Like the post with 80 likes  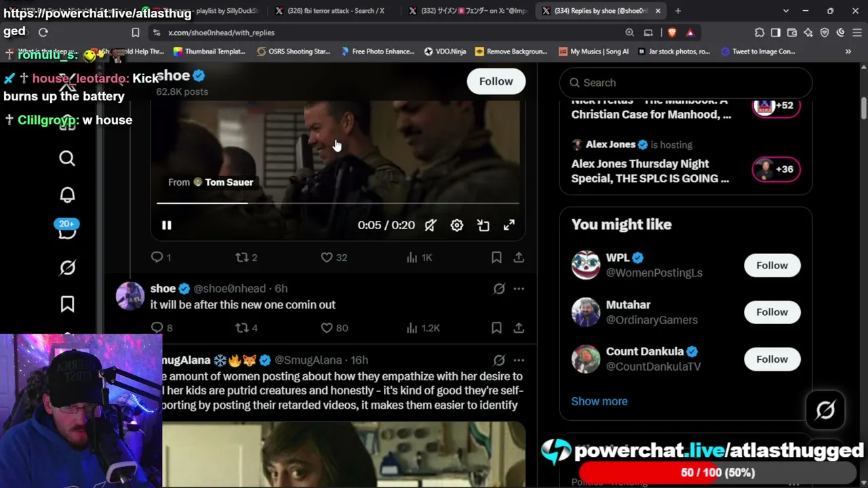click(x=334, y=328)
